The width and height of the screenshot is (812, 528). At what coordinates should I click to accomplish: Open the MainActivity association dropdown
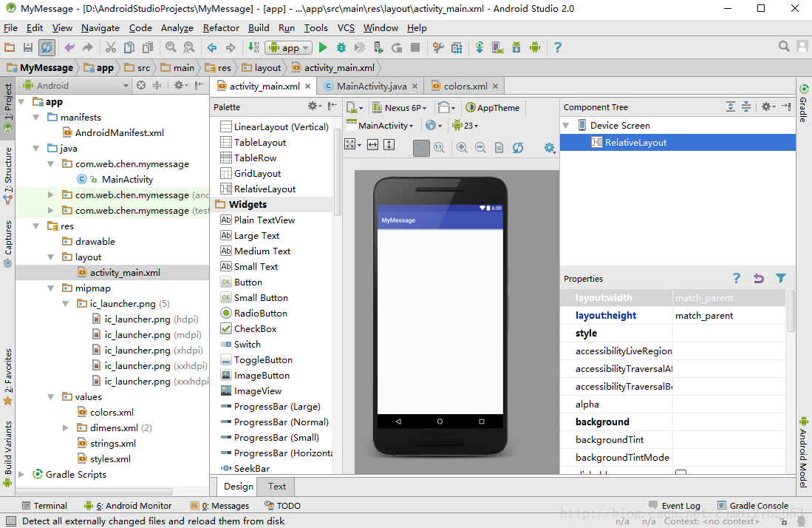pyautogui.click(x=380, y=126)
